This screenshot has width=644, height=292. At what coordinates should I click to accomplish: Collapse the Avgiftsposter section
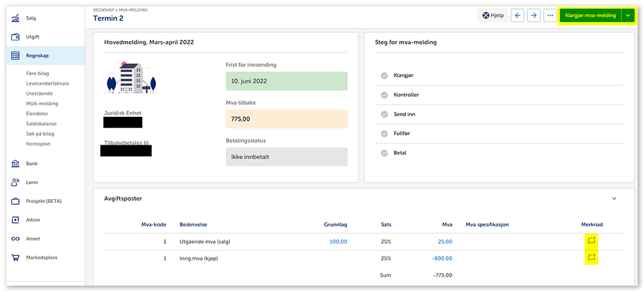coord(614,198)
